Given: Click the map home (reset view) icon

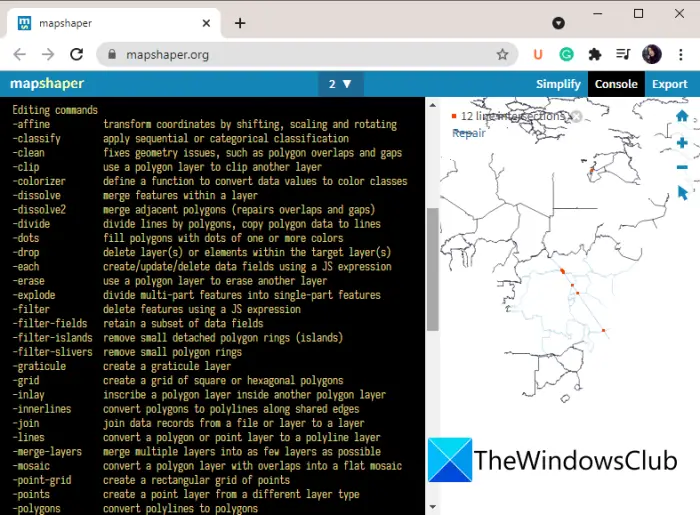Looking at the screenshot, I should pyautogui.click(x=682, y=116).
